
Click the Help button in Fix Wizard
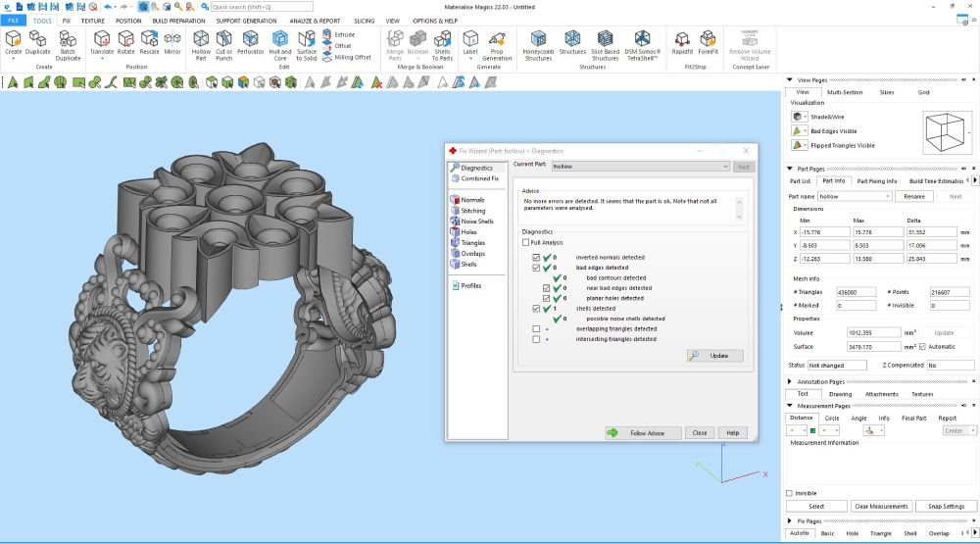pos(732,432)
